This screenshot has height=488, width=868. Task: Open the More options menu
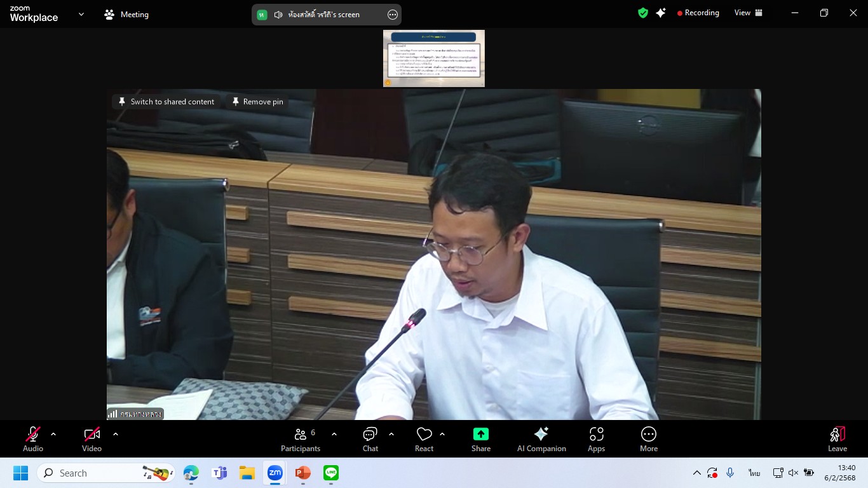[x=648, y=439]
